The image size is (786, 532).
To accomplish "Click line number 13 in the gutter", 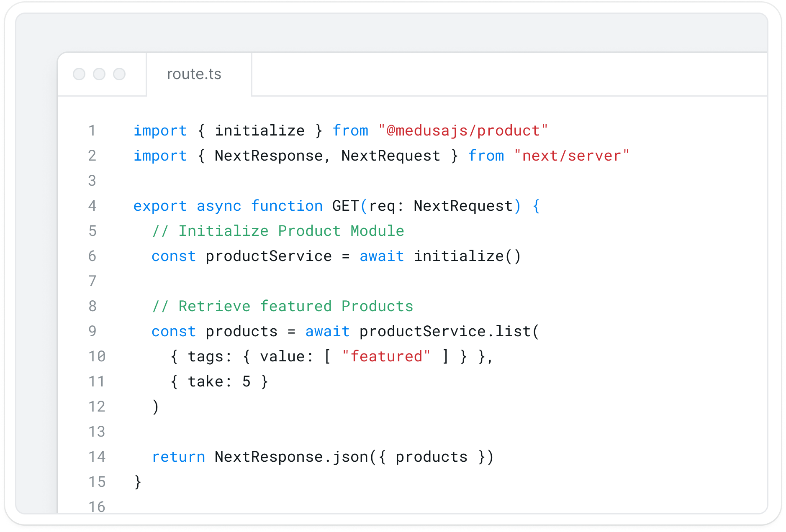I will point(97,432).
